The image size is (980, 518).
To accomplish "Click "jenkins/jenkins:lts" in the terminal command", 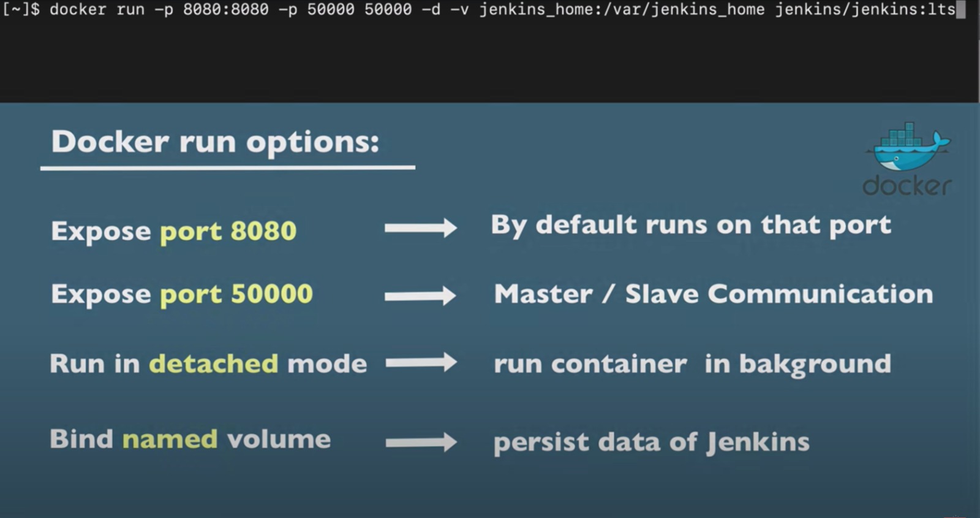I will (865, 10).
